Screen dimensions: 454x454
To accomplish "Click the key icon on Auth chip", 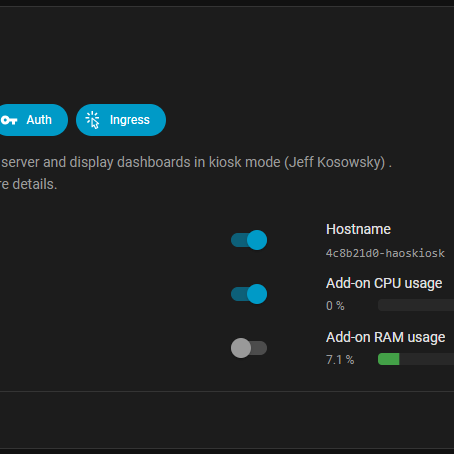I will point(9,120).
